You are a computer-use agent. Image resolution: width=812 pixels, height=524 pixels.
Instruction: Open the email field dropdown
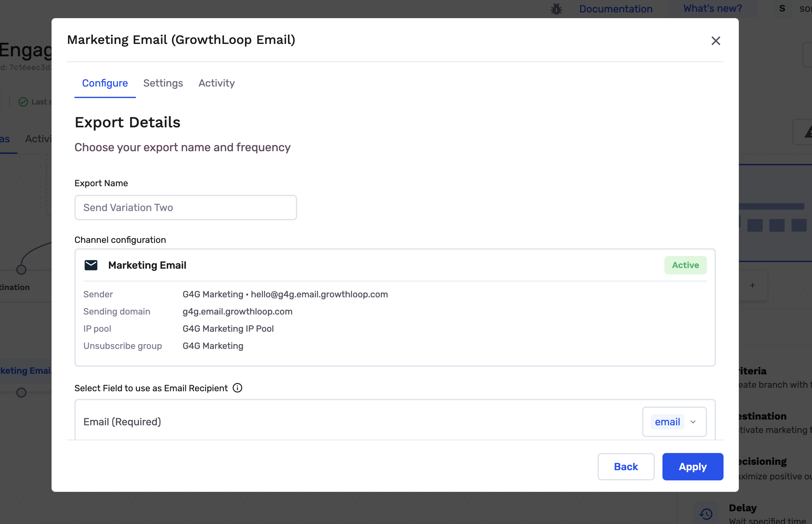pyautogui.click(x=674, y=422)
